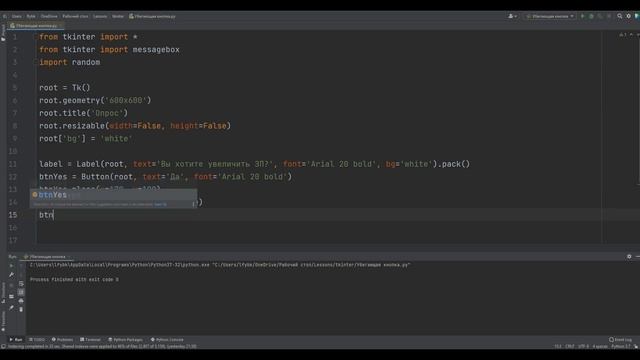Open Event Log in status bar
Image resolution: width=640 pixels, height=360 pixels.
620,340
